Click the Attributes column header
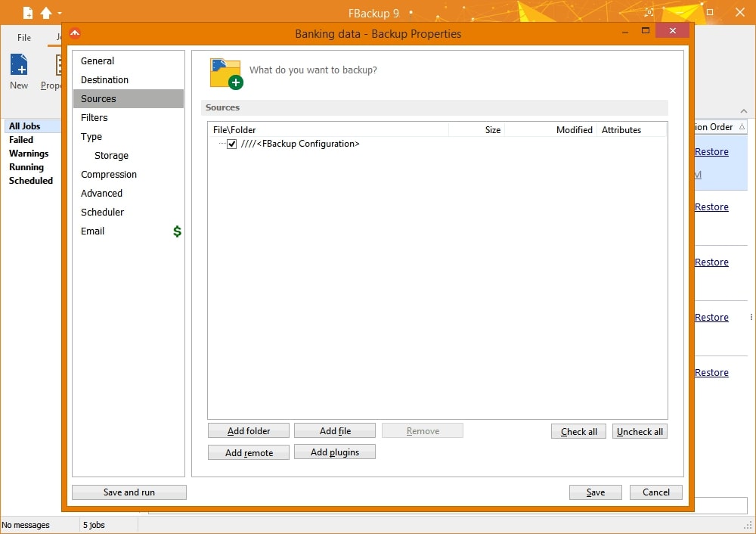Image resolution: width=756 pixels, height=534 pixels. [x=631, y=130]
